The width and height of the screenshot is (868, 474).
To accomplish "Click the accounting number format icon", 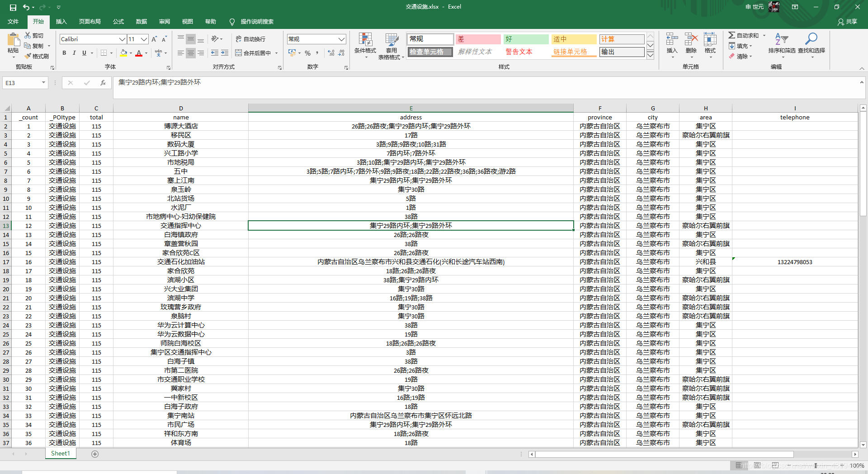I will coord(292,53).
